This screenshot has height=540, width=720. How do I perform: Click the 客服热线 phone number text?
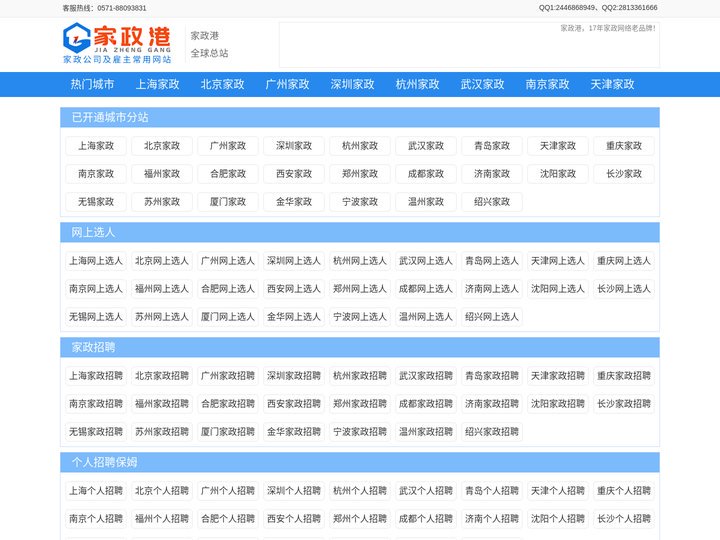tap(104, 8)
